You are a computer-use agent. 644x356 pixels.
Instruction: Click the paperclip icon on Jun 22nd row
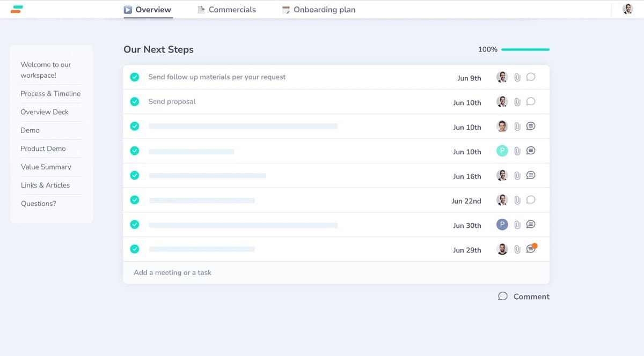517,200
